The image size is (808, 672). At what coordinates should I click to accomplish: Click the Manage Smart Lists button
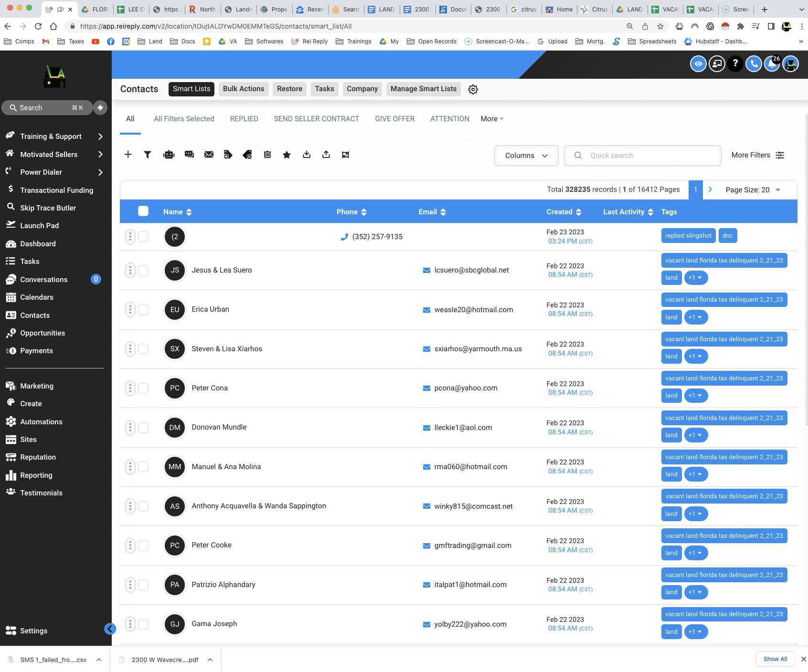coord(423,89)
